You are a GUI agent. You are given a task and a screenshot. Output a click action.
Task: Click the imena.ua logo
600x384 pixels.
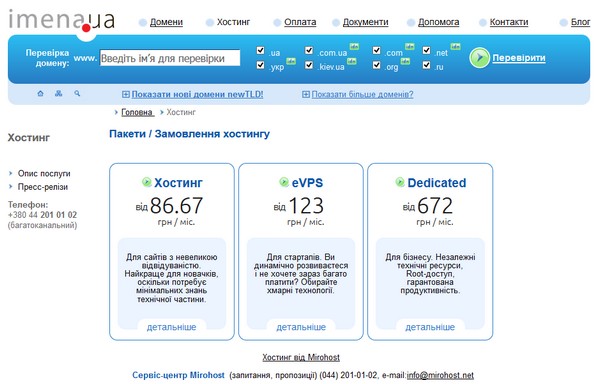[x=62, y=21]
